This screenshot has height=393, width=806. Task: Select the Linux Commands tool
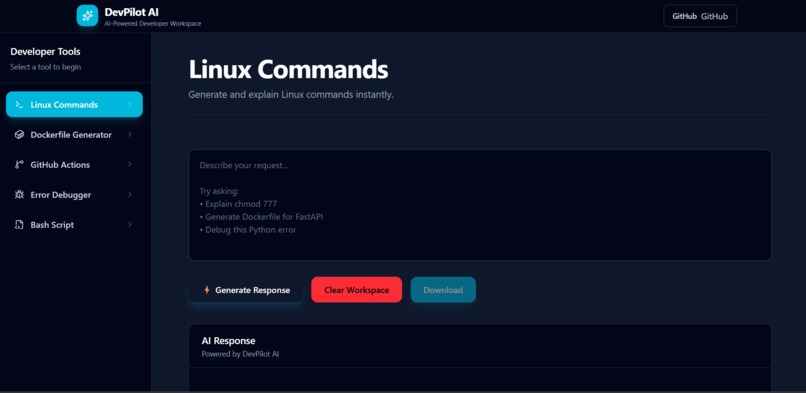pyautogui.click(x=75, y=104)
